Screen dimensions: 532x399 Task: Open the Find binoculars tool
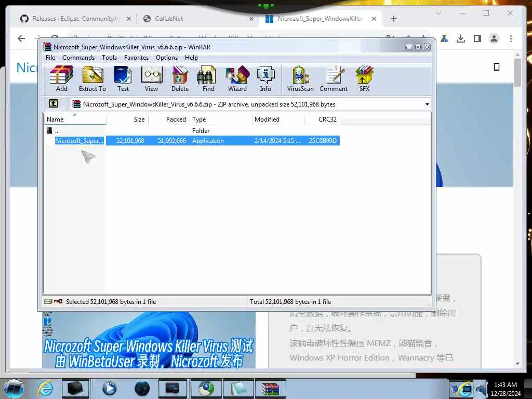(208, 79)
